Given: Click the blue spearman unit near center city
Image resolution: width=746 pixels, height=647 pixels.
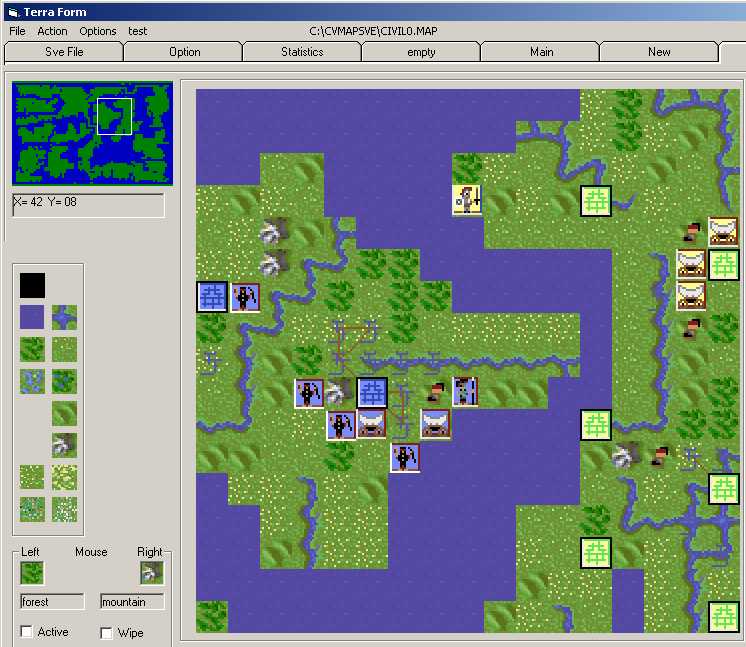Looking at the screenshot, I should (465, 392).
